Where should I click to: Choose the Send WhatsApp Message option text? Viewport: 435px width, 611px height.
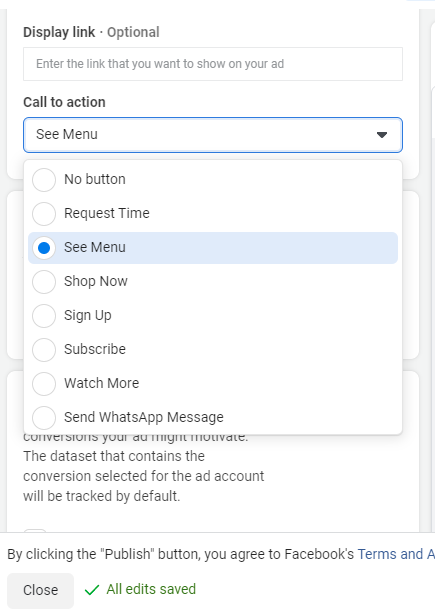tap(144, 417)
